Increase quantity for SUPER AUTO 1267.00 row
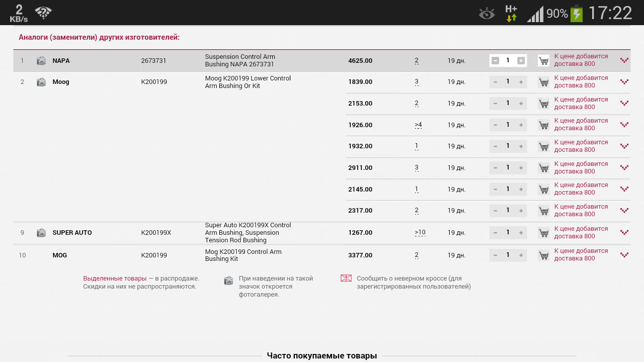The image size is (644, 362). tap(521, 233)
